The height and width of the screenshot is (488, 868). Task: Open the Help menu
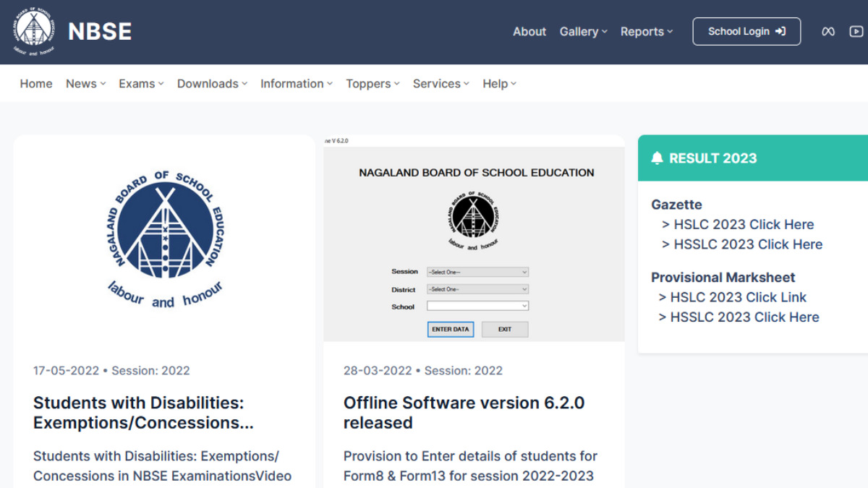click(x=499, y=84)
